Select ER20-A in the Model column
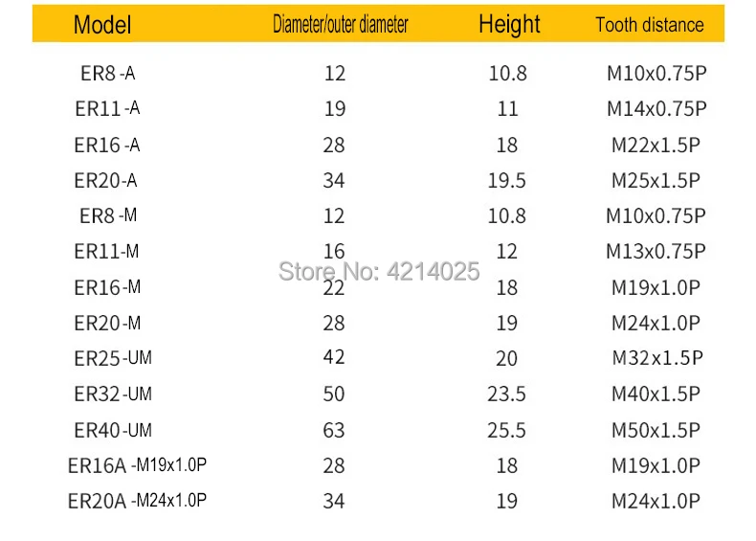Viewport: 756px width, 541px height. click(x=105, y=181)
